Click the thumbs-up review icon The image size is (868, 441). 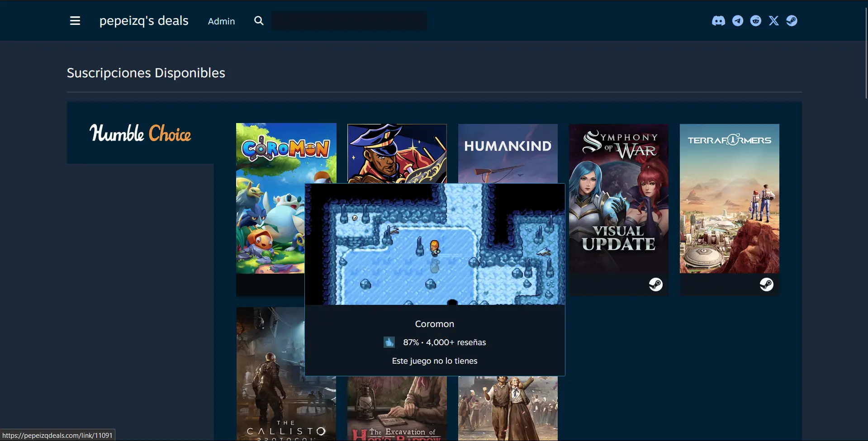pyautogui.click(x=389, y=342)
